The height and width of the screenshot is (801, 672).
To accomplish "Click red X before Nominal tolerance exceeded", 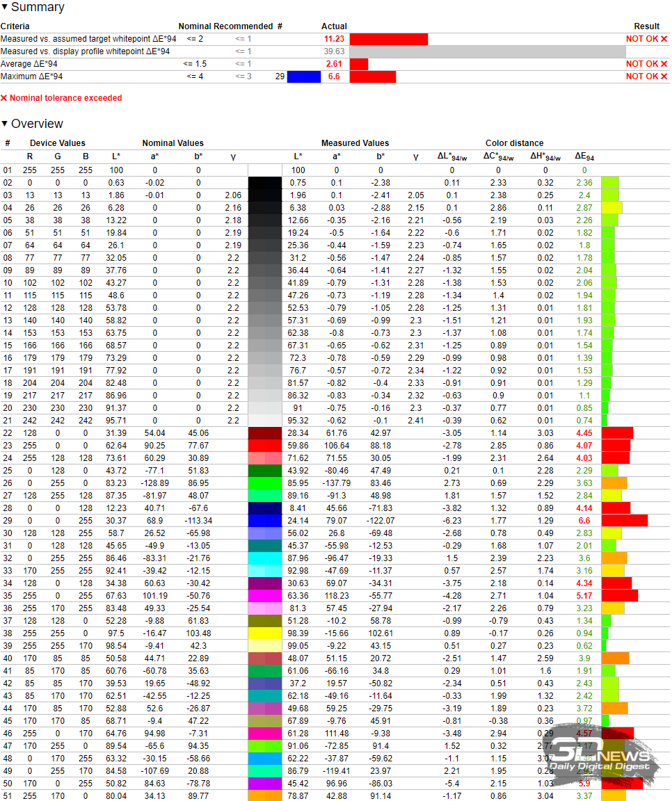I will pyautogui.click(x=4, y=99).
